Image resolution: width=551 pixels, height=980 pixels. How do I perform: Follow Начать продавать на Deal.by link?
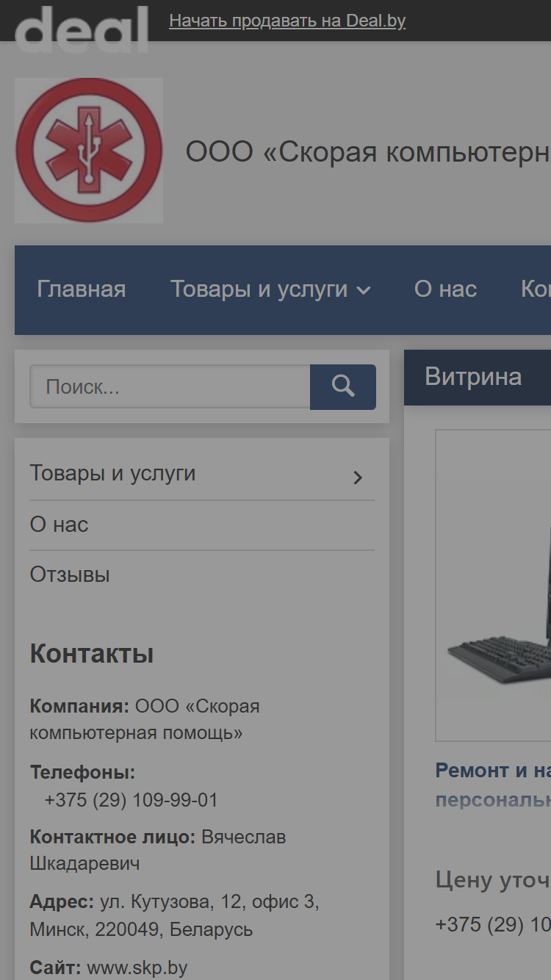287,21
